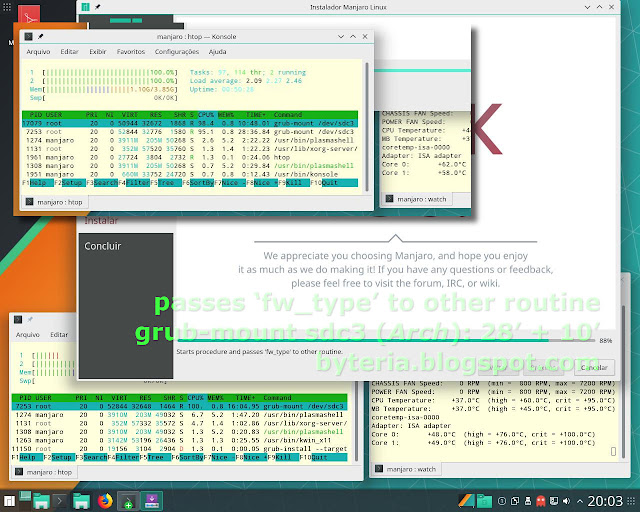Click the red ghost tray icon
The height and width of the screenshot is (512, 640).
[541, 501]
